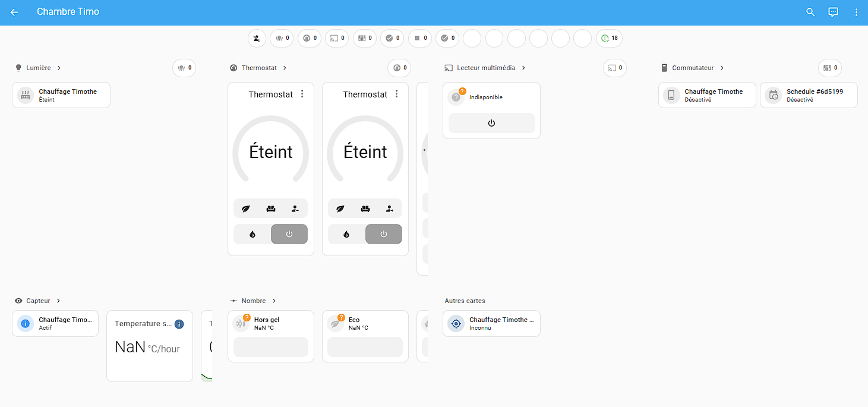Click the calendar-clock icon on the Schedule #6d5199 tile
This screenshot has height=407, width=868.
[x=774, y=95]
